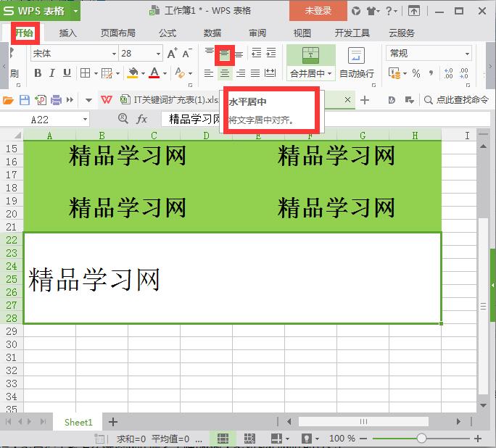Click the 自动换行 wrap text button

point(357,65)
